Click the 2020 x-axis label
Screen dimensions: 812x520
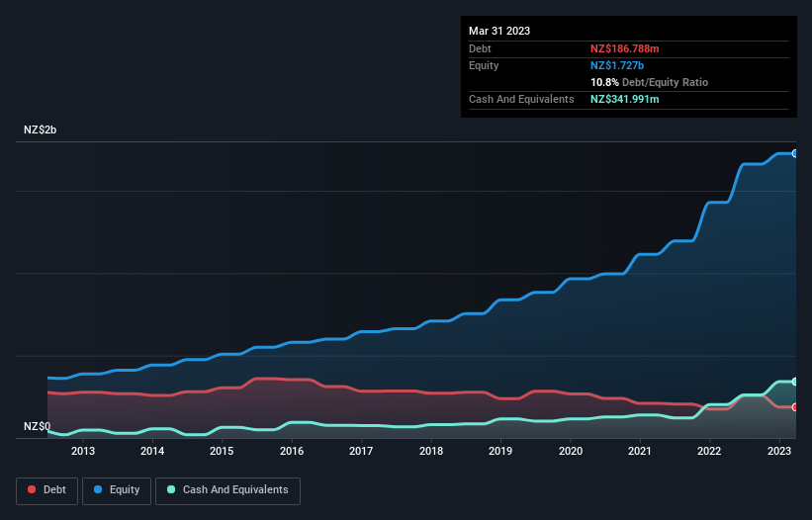[x=570, y=451]
